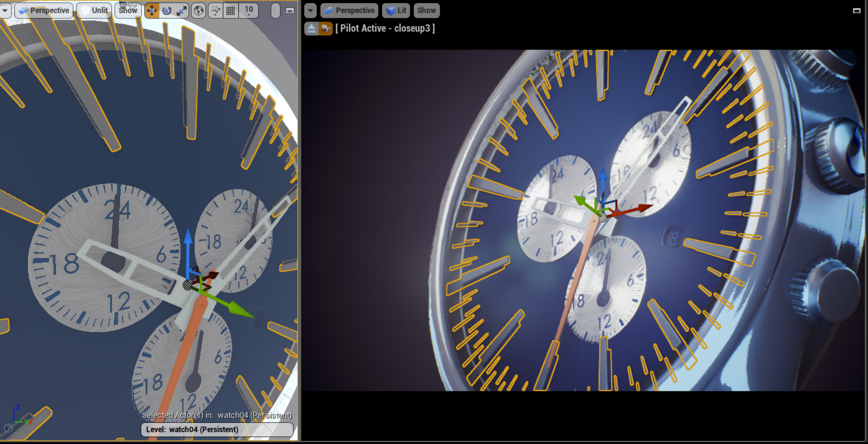Select the Rotate gizmo tool
The image size is (868, 444).
(x=167, y=11)
